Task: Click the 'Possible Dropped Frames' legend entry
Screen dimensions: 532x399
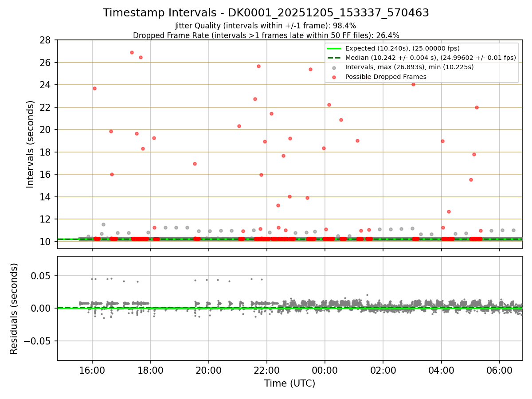Action: point(386,77)
